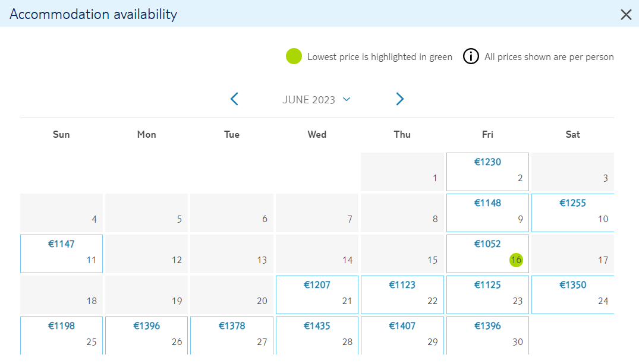639x364 pixels.
Task: Click the per person price info icon
Action: (x=471, y=56)
